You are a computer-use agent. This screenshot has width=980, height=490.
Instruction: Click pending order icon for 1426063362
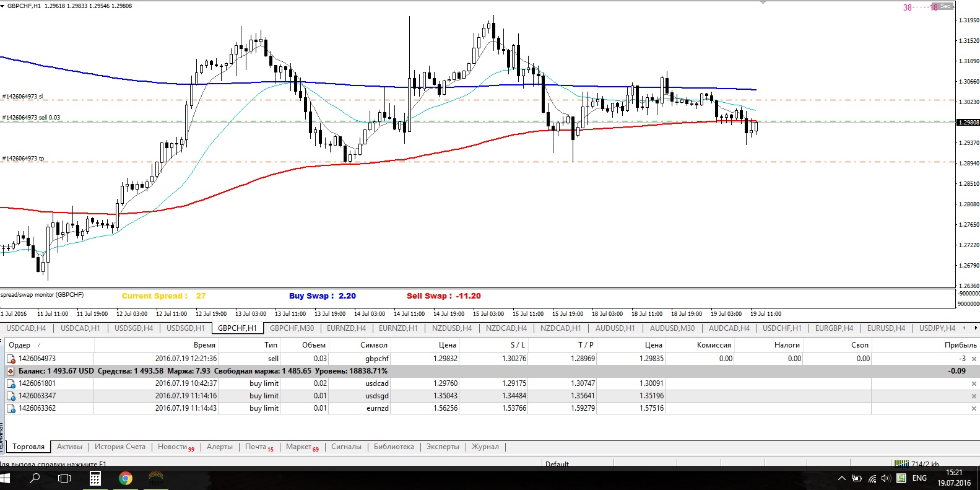pos(11,408)
